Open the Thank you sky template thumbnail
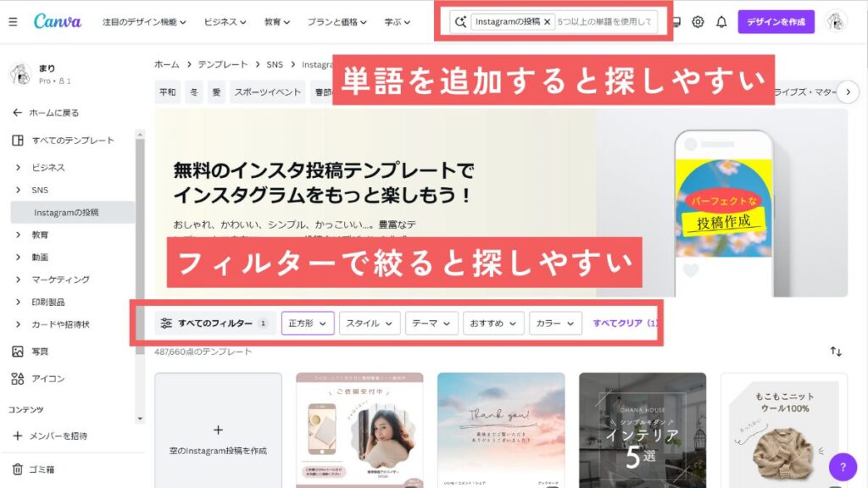Viewport: 868px width, 488px height. click(501, 430)
